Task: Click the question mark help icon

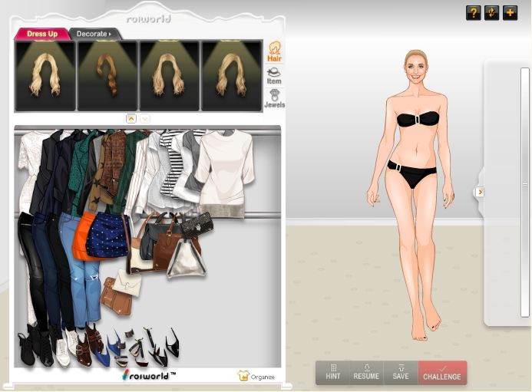Action: [x=473, y=13]
